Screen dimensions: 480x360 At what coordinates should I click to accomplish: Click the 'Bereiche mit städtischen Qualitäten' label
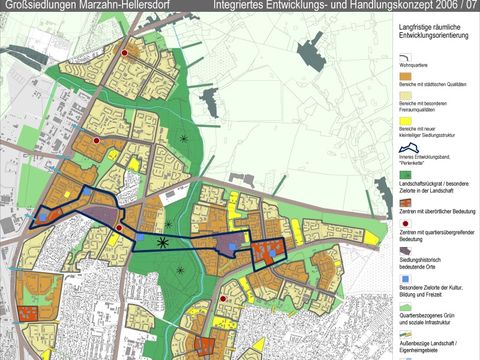[x=433, y=84]
